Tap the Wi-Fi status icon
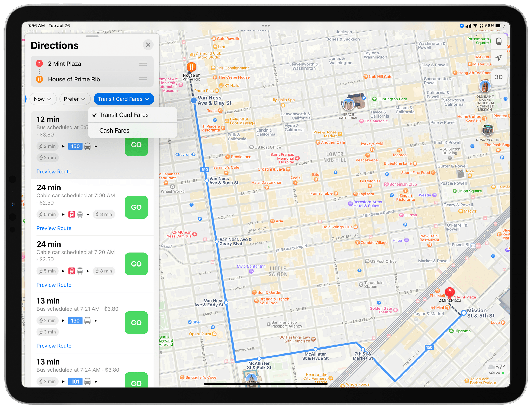Image resolution: width=532 pixels, height=409 pixels. tap(475, 26)
